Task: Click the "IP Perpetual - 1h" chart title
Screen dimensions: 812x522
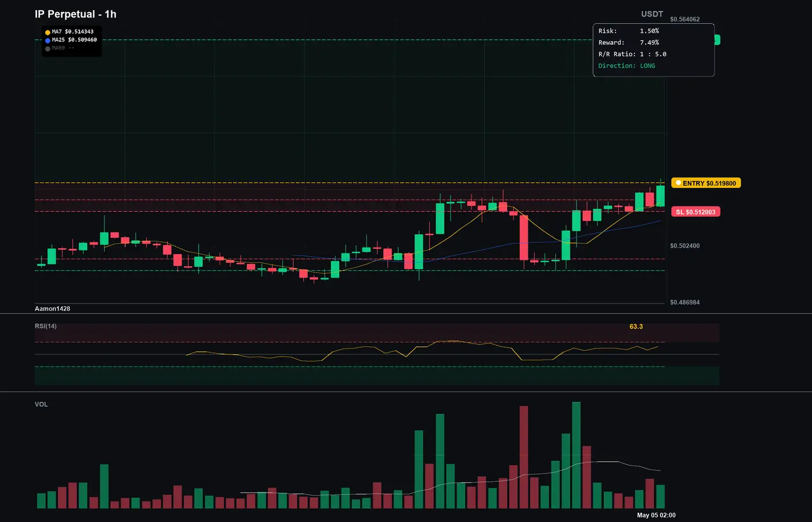Action: coord(75,14)
